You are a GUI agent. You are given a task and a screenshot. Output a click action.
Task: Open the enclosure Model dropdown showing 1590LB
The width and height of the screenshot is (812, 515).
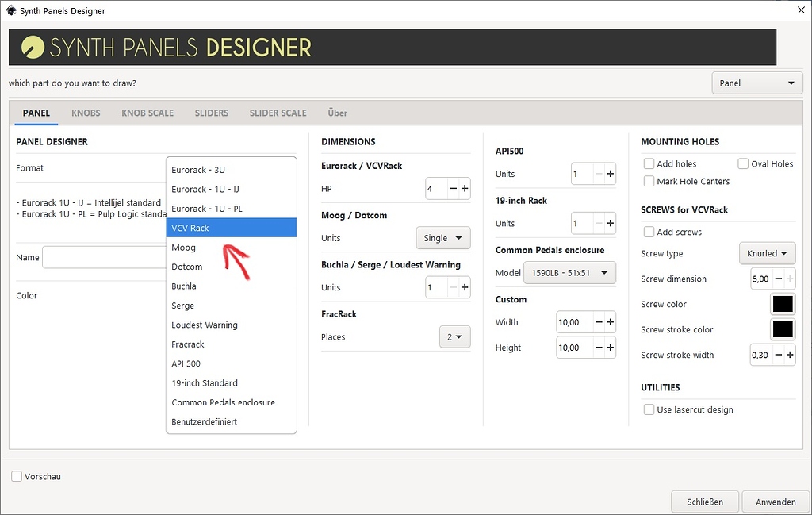click(569, 271)
